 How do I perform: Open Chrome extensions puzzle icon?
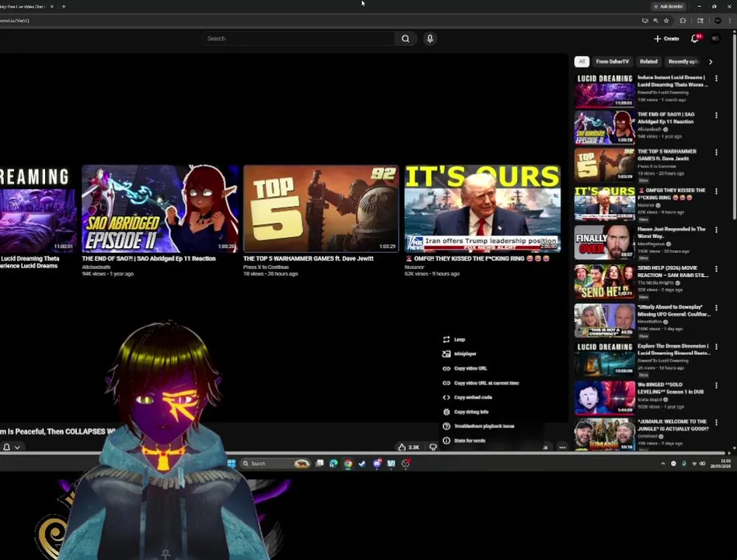(683, 21)
